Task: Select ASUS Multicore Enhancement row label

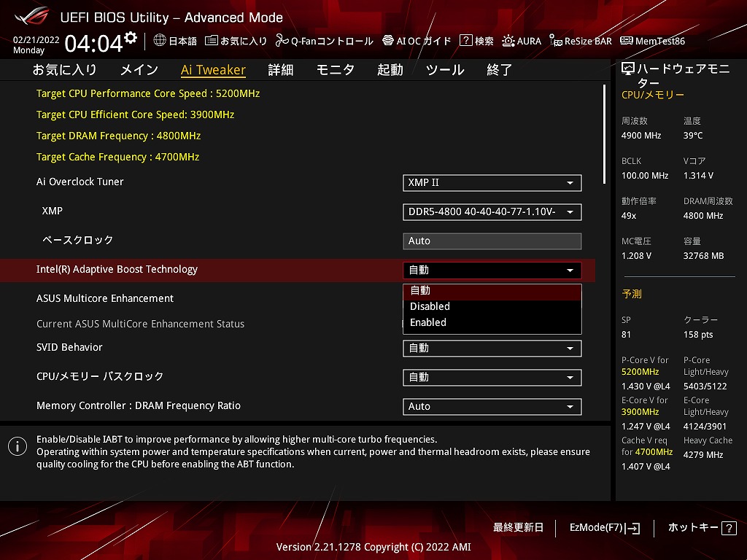Action: pos(105,298)
